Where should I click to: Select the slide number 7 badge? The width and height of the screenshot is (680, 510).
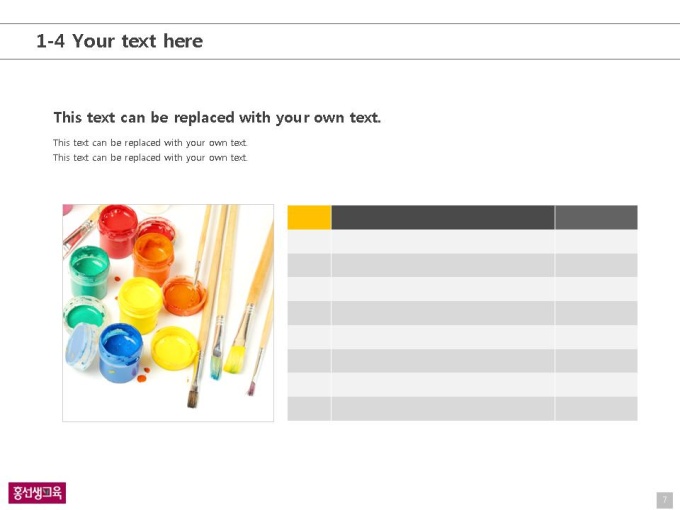665,500
